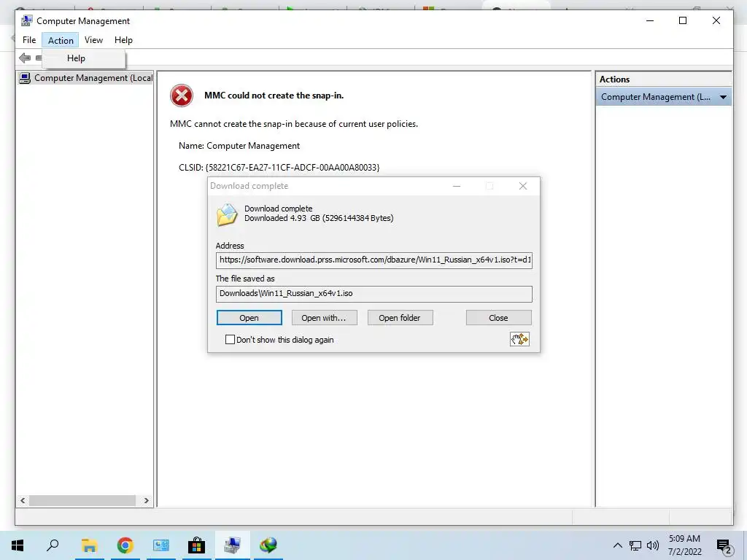
Task: Click Close button in download dialog
Action: click(498, 318)
